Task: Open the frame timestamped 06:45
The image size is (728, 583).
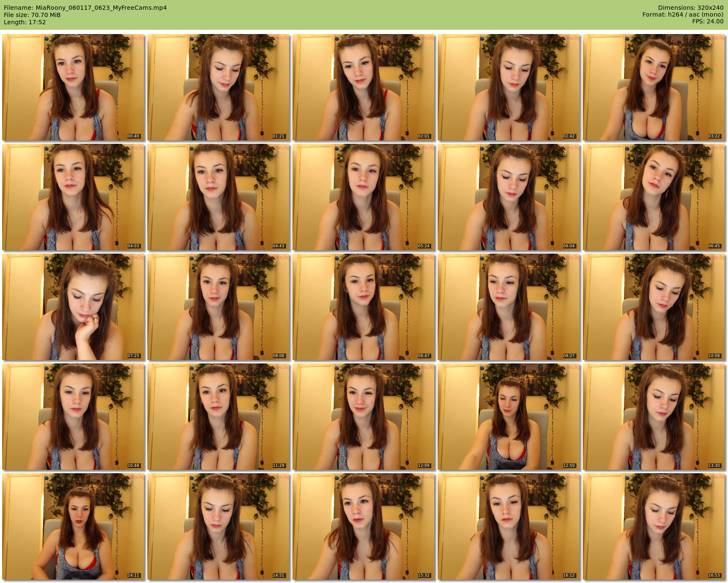Action: pos(654,197)
